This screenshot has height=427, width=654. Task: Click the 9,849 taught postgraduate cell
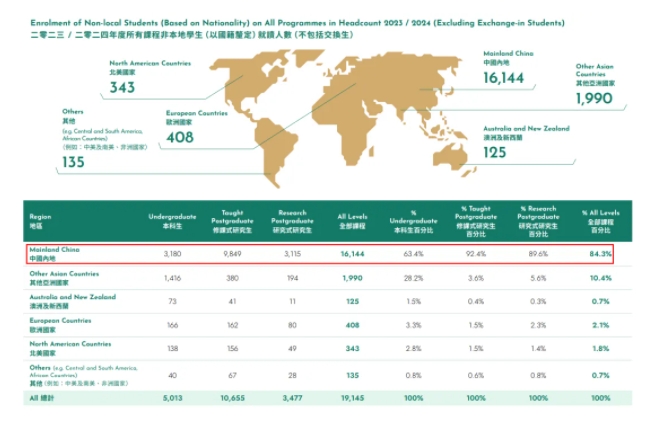(239, 254)
